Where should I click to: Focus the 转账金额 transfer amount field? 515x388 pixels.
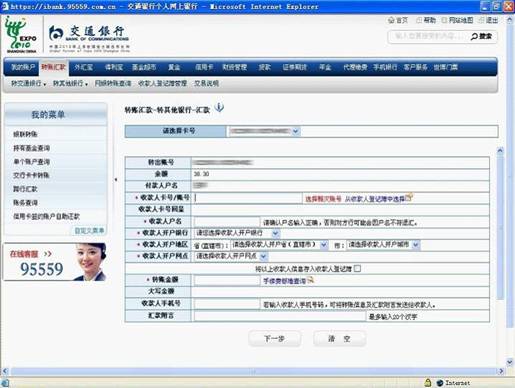pyautogui.click(x=227, y=280)
